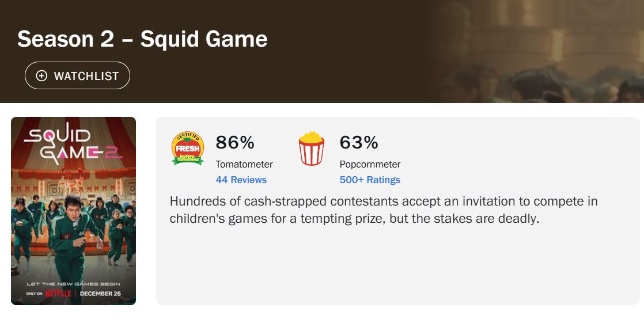Click the "Season 2 – Squid Game" heading
644x323 pixels.
click(142, 39)
